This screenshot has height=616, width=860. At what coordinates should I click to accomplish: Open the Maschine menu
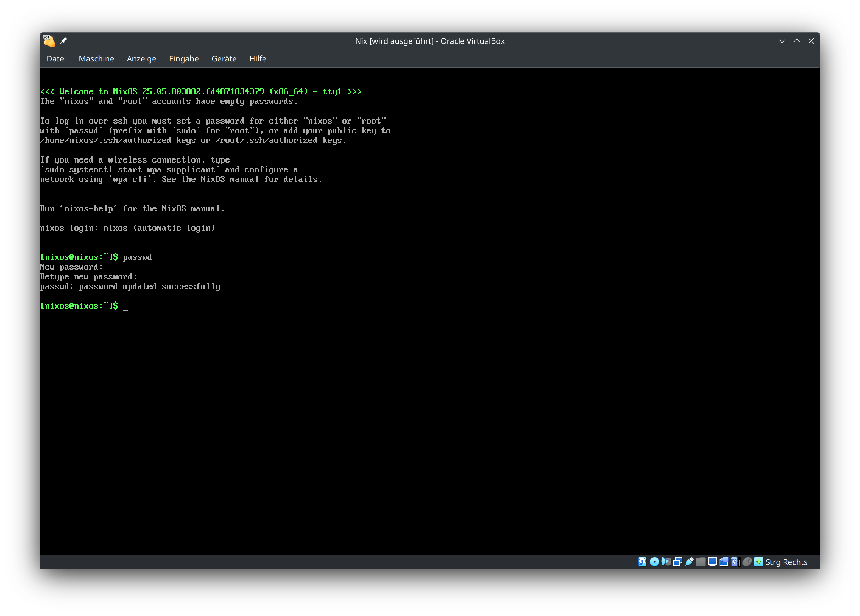click(x=96, y=59)
